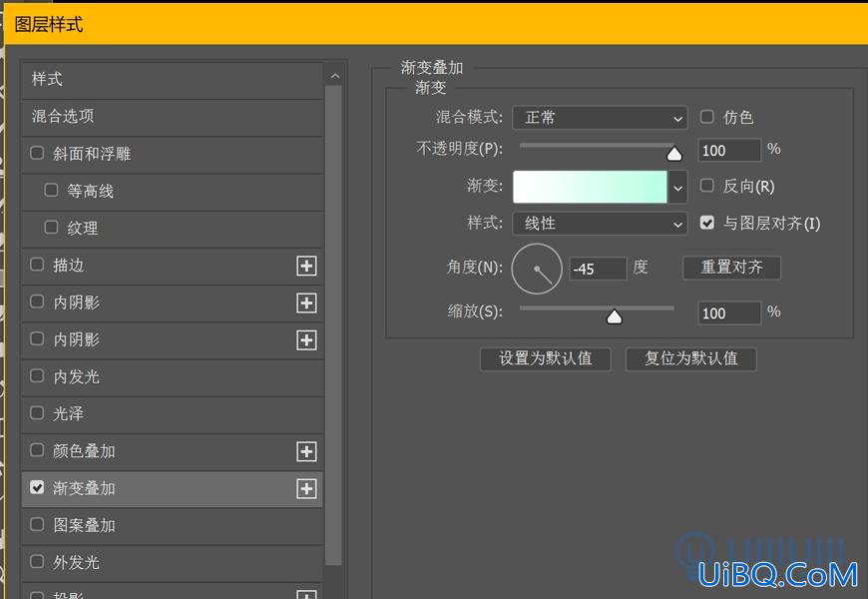
Task: Enable the 颜色叠加 checkbox
Action: tap(37, 450)
